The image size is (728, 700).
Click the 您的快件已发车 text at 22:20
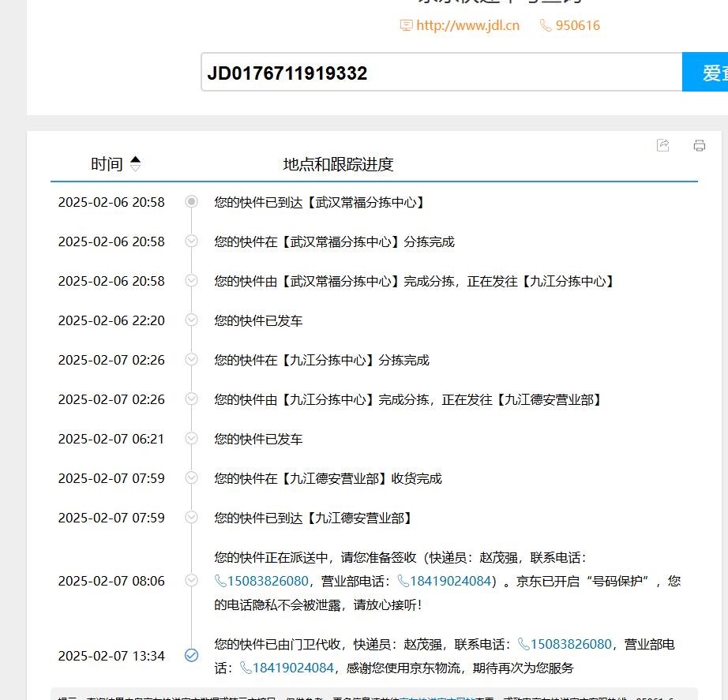[259, 320]
